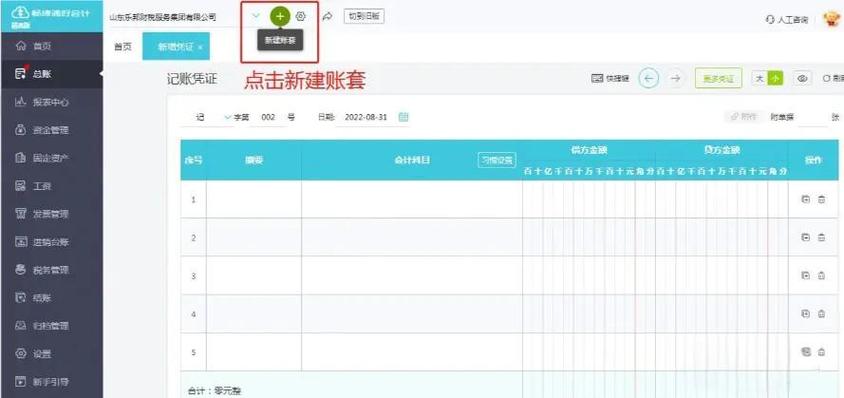The width and height of the screenshot is (844, 398).
Task: Expand the company name dropdown chevron
Action: 256,16
